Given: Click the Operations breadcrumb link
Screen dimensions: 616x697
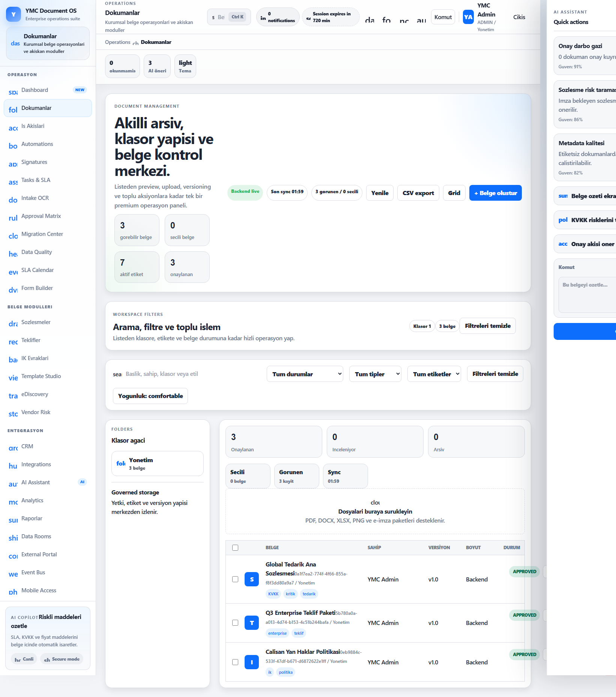Looking at the screenshot, I should coord(118,42).
